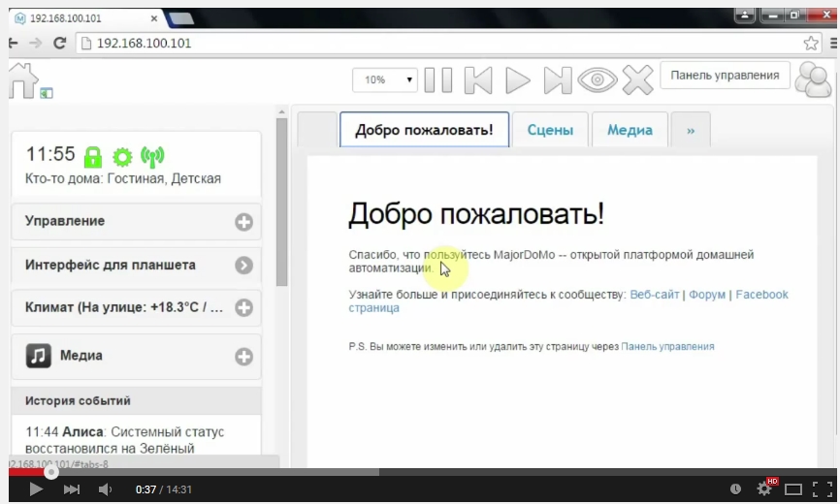The width and height of the screenshot is (840, 504).
Task: Follow Панель управления link in P.S. text
Action: (667, 347)
